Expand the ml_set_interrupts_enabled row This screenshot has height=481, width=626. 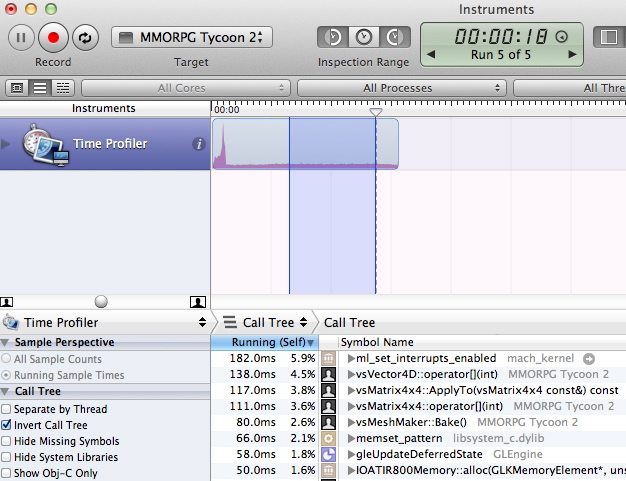tap(351, 358)
